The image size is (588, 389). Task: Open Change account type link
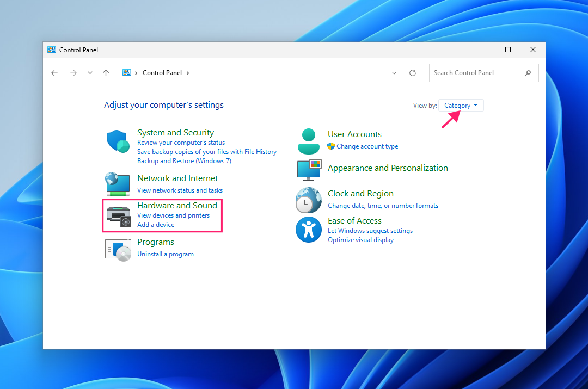click(367, 146)
